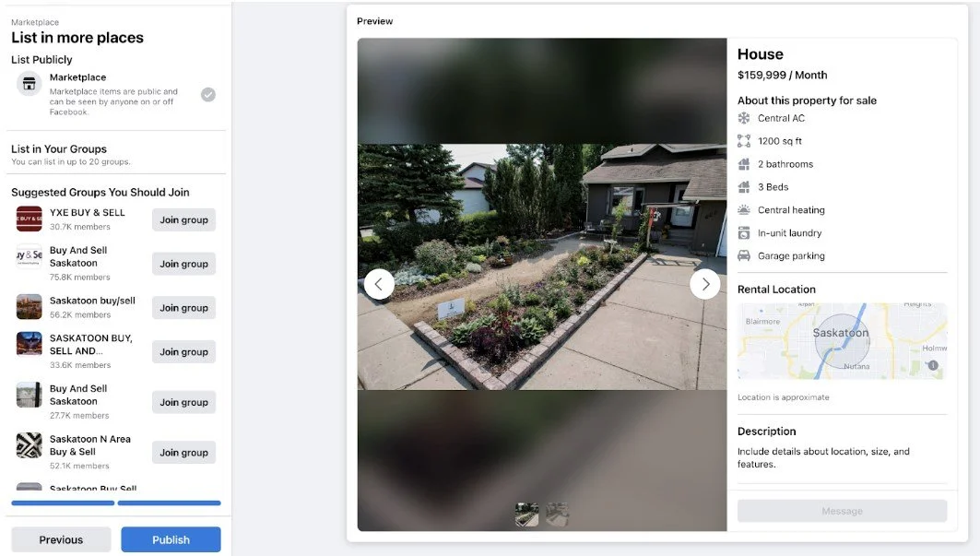The height and width of the screenshot is (556, 980).
Task: Click the map info icon
Action: [933, 365]
